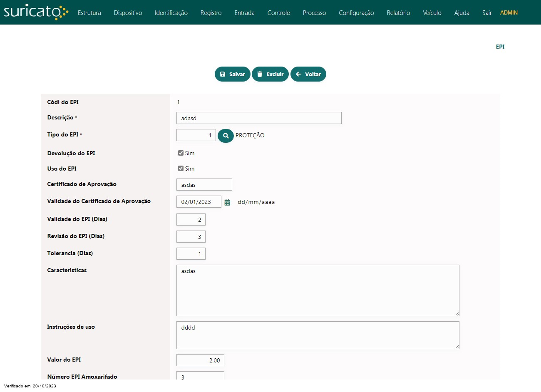Click the Revisão do EPI (Dias) field
Viewport: 541px width, 392px height.
click(x=191, y=237)
